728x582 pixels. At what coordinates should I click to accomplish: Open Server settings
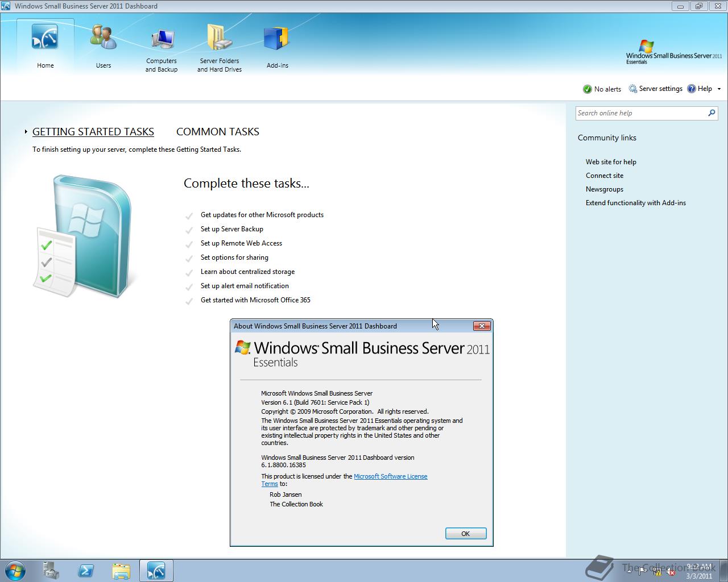point(655,89)
